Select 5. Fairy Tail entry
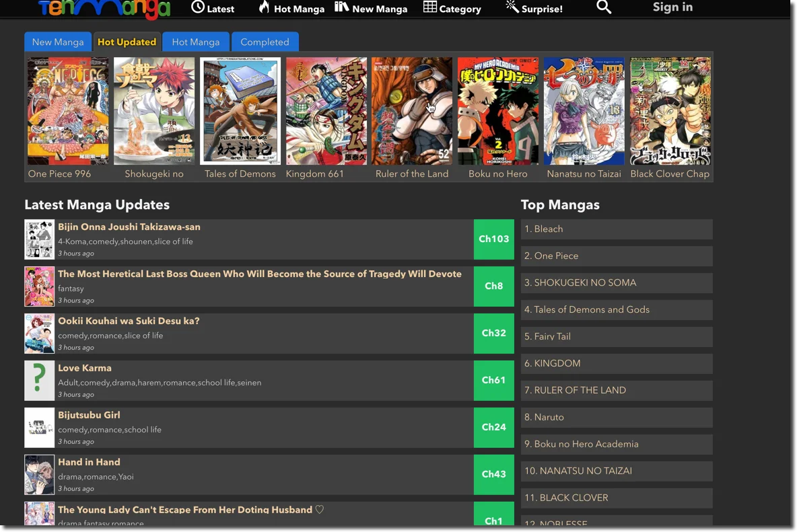The height and width of the screenshot is (532, 797). [x=617, y=336]
